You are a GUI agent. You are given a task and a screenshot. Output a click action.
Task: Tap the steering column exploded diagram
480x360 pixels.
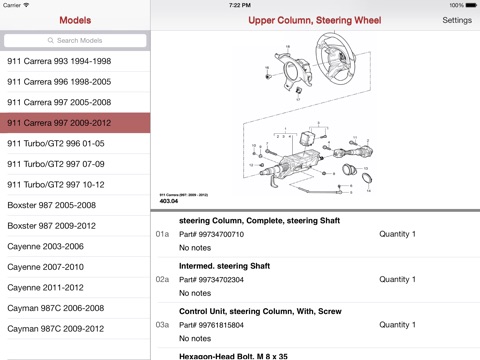click(308, 113)
